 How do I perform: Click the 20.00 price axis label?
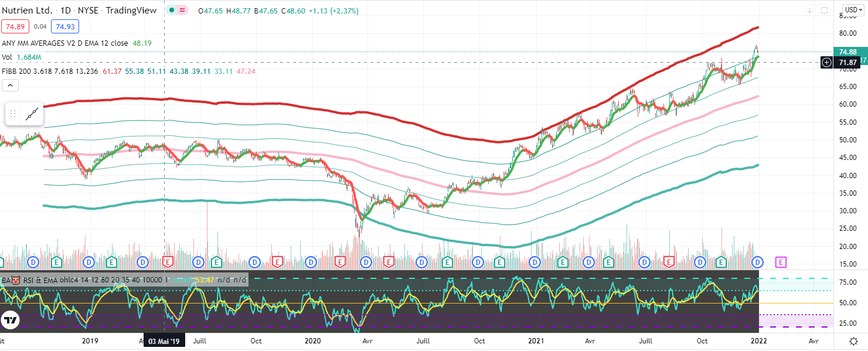[x=847, y=247]
